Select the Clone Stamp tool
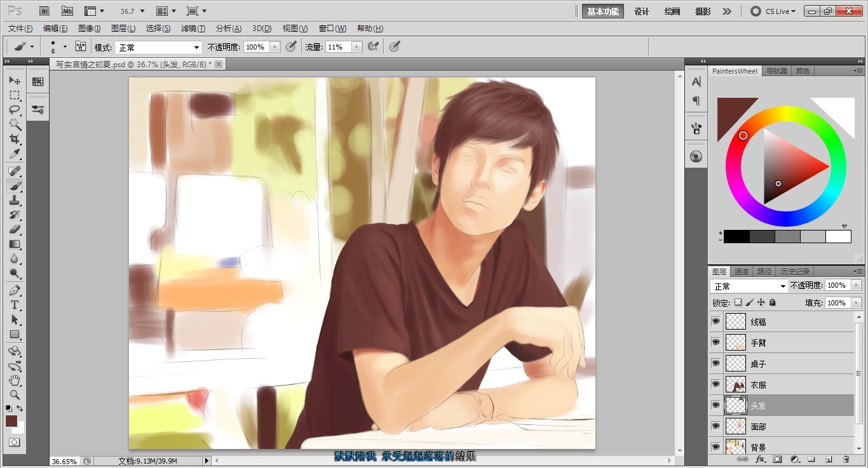The width and height of the screenshot is (868, 468). [15, 201]
